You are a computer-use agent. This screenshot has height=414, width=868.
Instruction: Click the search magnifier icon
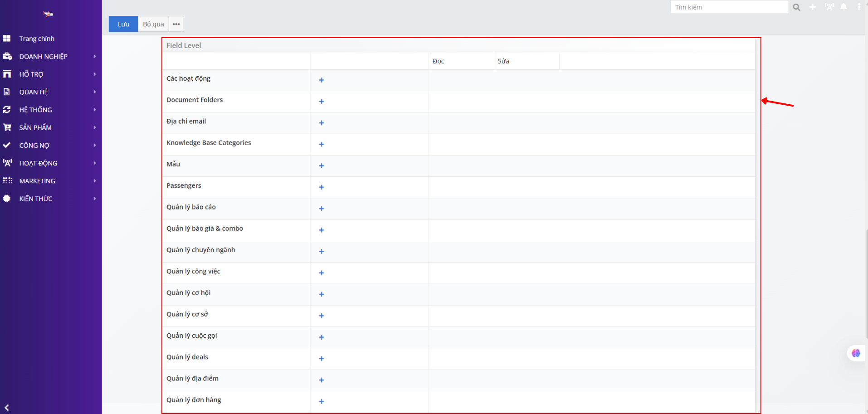[x=796, y=7]
